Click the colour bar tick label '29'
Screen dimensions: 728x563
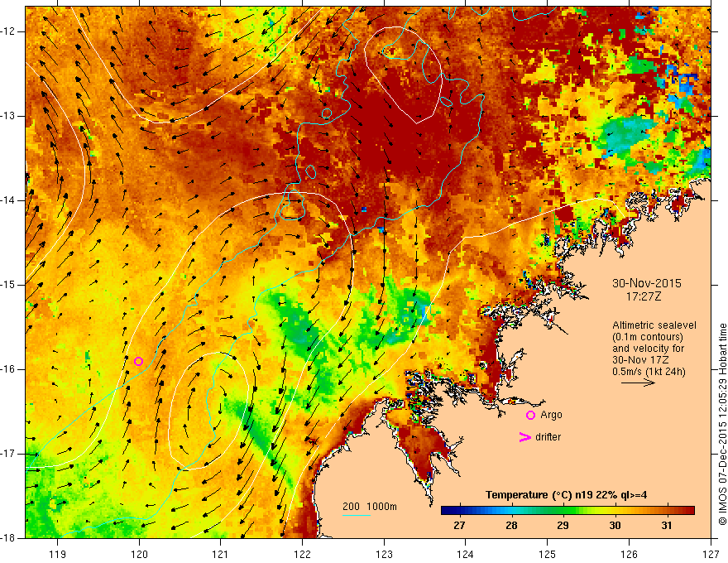(x=563, y=526)
